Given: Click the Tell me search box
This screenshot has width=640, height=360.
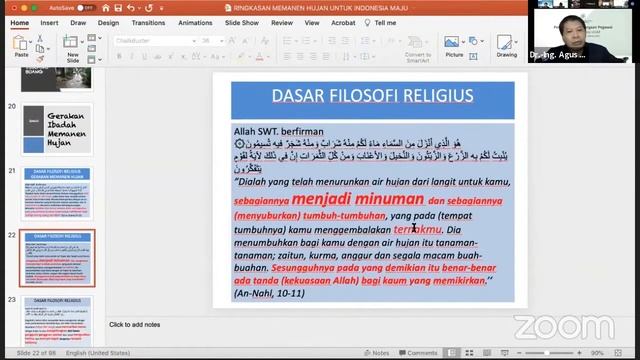Looking at the screenshot, I should click(x=380, y=23).
